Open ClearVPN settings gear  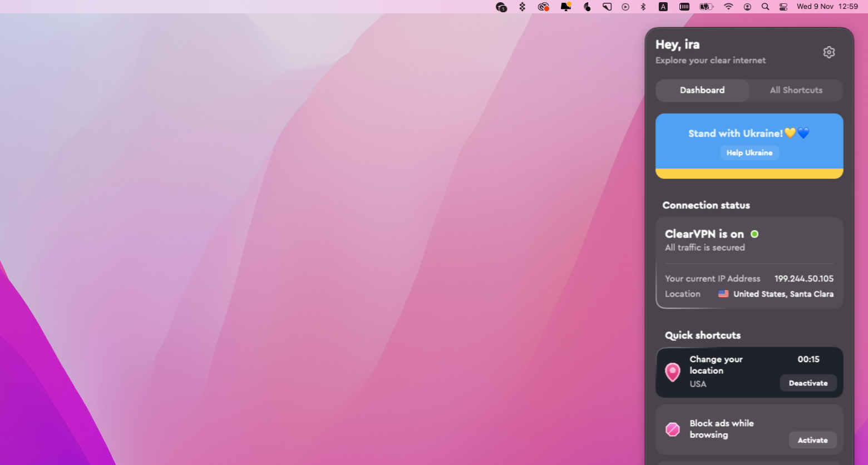click(828, 52)
